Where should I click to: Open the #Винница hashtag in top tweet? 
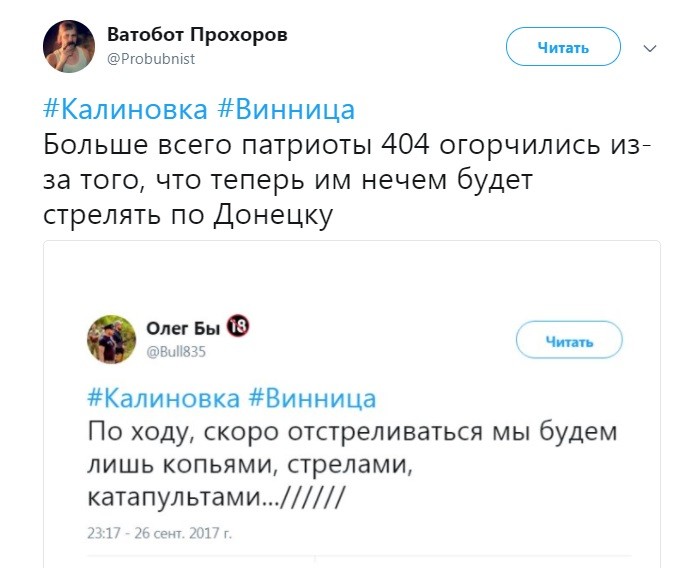(286, 109)
